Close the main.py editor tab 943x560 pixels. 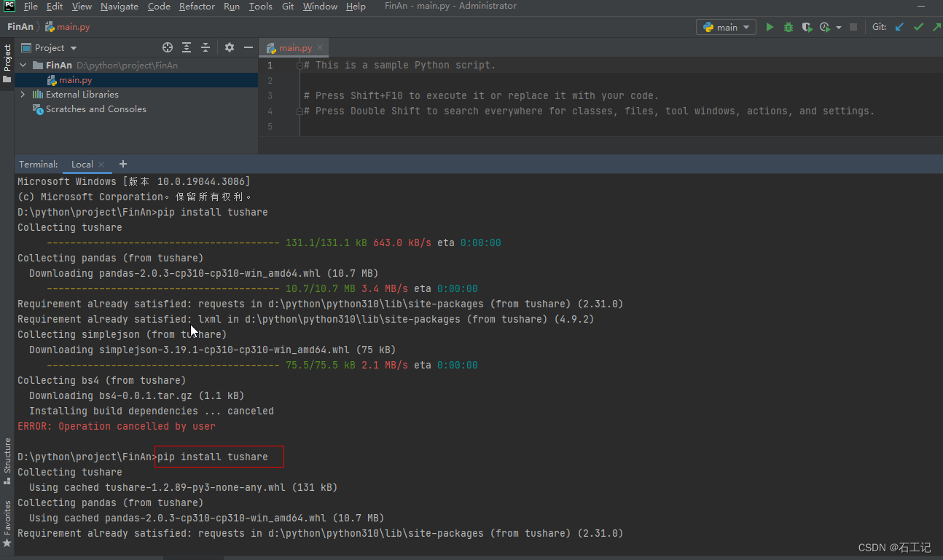[x=320, y=48]
